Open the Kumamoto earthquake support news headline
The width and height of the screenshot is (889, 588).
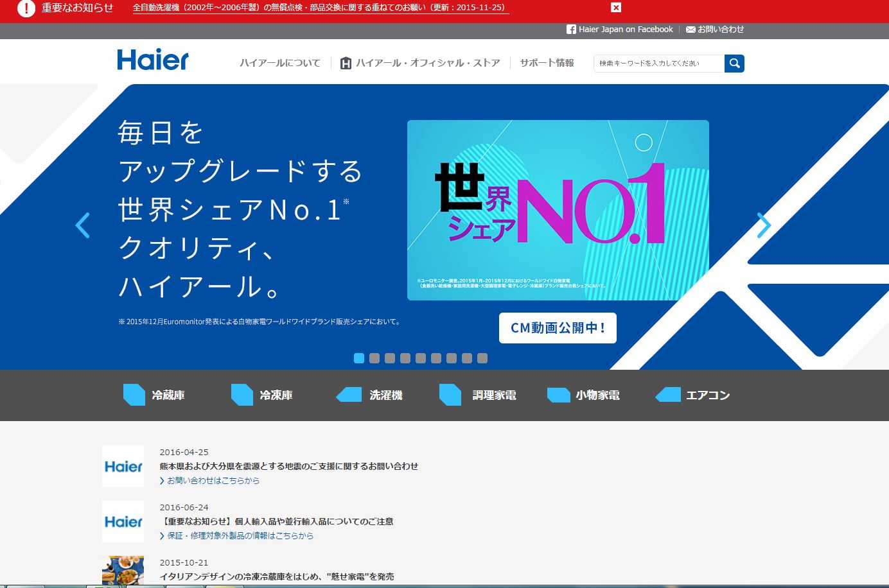(x=289, y=466)
